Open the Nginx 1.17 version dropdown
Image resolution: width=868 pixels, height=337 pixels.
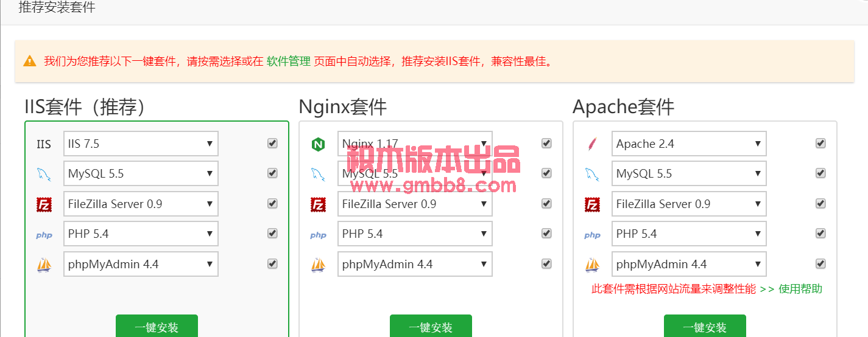coord(415,144)
